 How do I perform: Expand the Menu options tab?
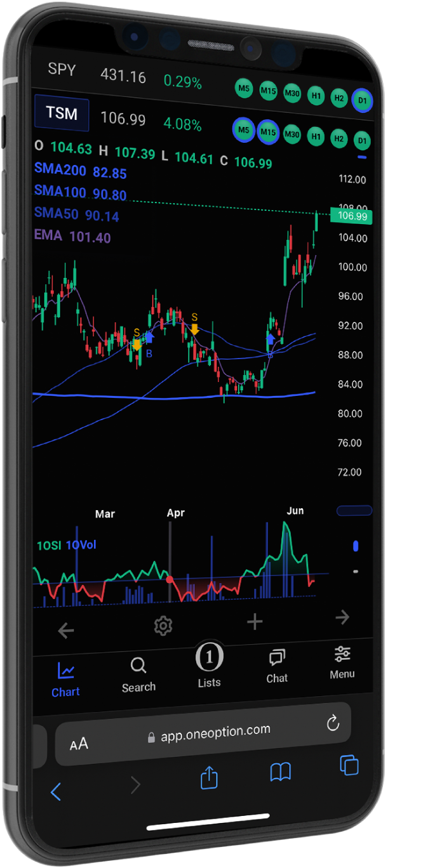(x=342, y=662)
